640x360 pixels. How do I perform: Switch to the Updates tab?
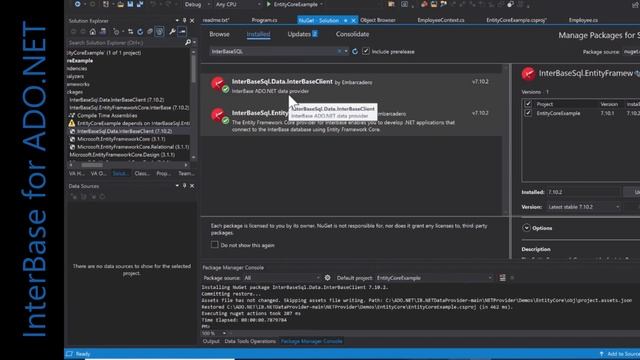(302, 34)
